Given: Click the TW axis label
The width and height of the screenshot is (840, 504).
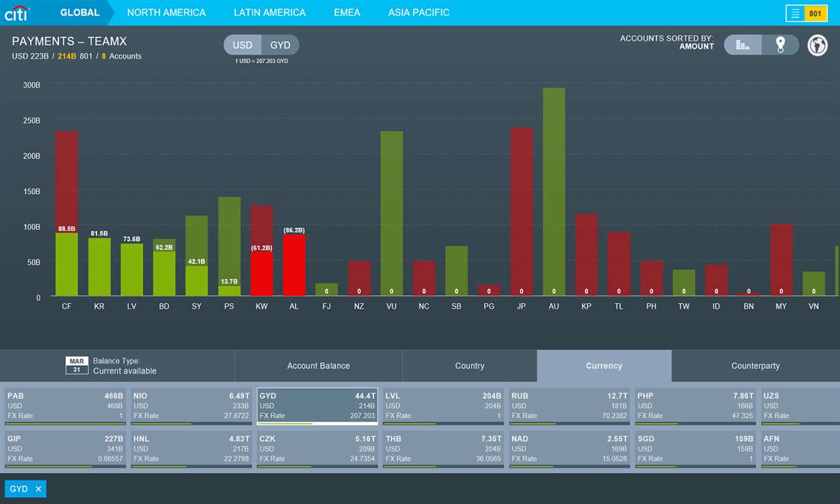Looking at the screenshot, I should (684, 306).
